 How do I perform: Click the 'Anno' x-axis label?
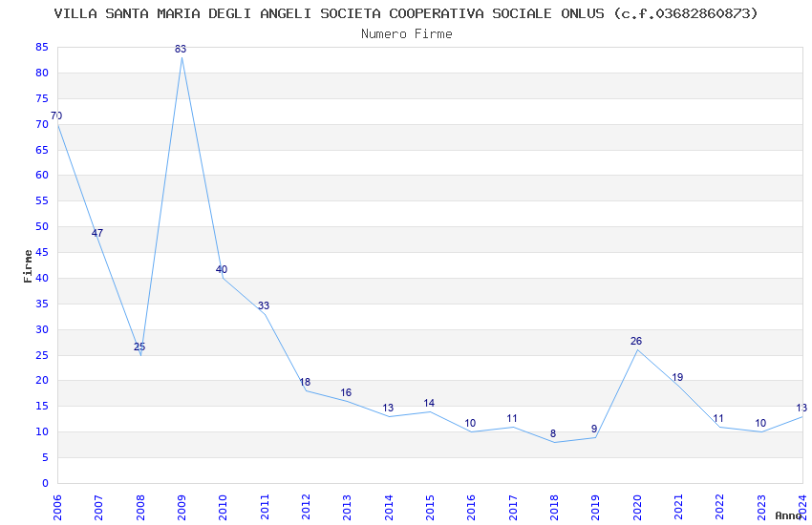788,515
